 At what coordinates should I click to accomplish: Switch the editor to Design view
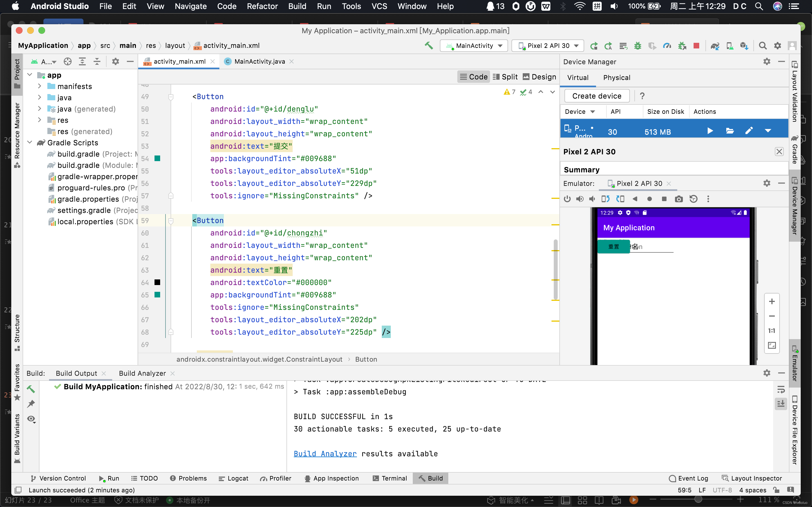coord(539,77)
